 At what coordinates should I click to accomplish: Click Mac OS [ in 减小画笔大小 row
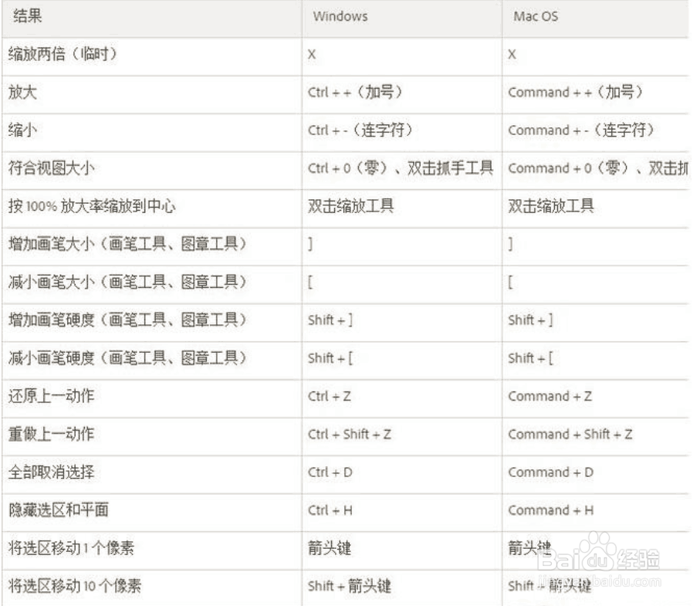point(511,283)
